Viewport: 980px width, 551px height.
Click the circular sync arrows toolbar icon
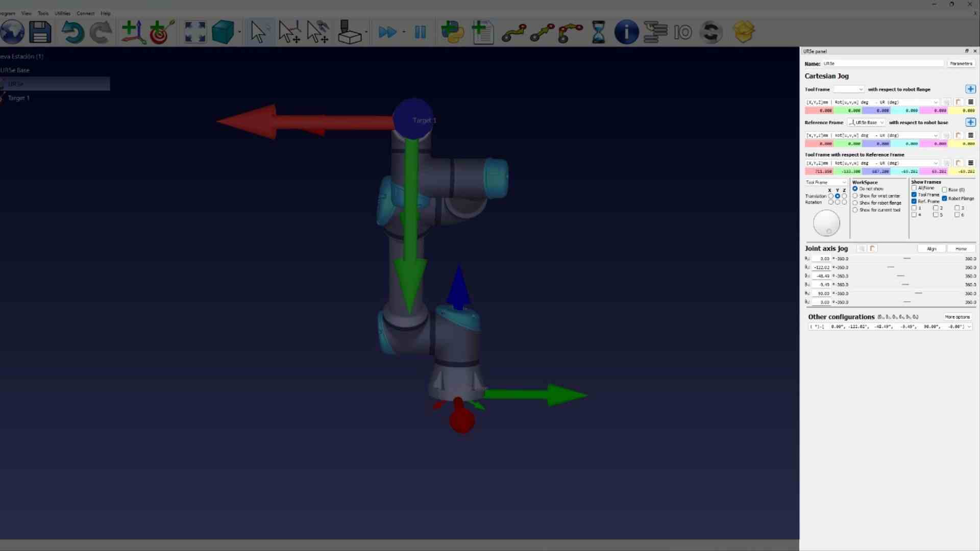[711, 32]
